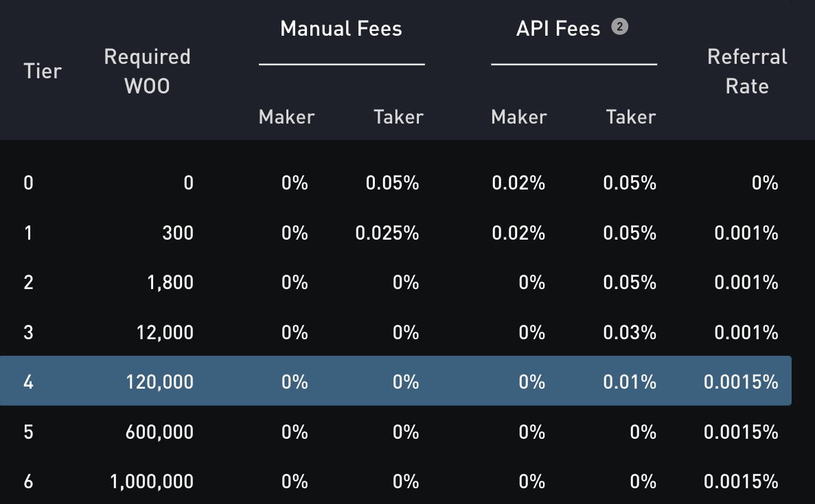Click the 1,000,000 required WOO value
This screenshot has width=815, height=504.
pos(152,482)
